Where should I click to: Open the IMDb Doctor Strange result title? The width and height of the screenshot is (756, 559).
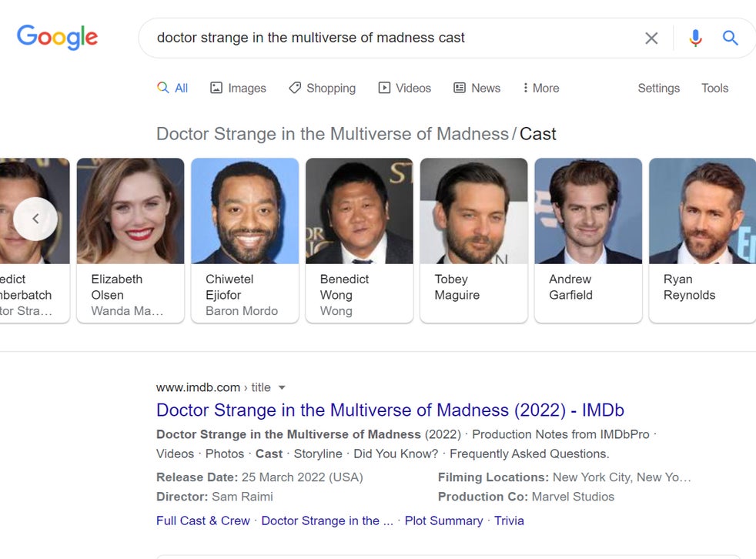pyautogui.click(x=390, y=410)
